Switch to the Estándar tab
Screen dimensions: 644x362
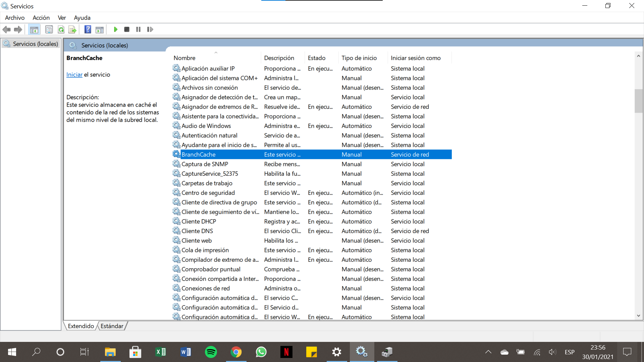[112, 326]
